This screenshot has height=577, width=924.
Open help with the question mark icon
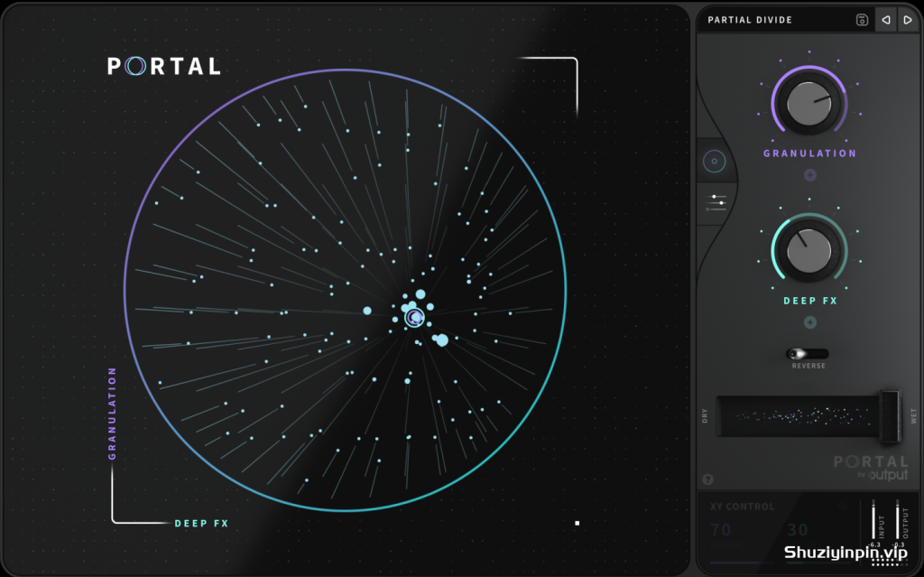point(707,479)
